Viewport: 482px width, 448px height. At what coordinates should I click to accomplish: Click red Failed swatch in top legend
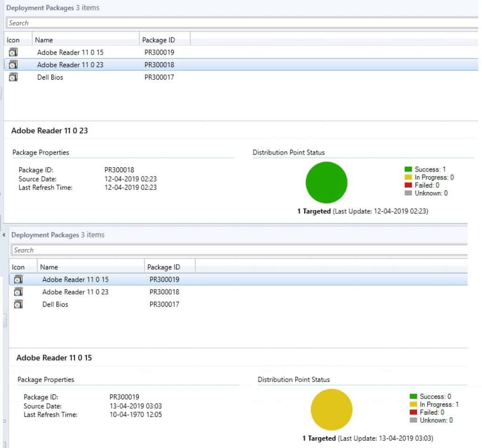408,185
